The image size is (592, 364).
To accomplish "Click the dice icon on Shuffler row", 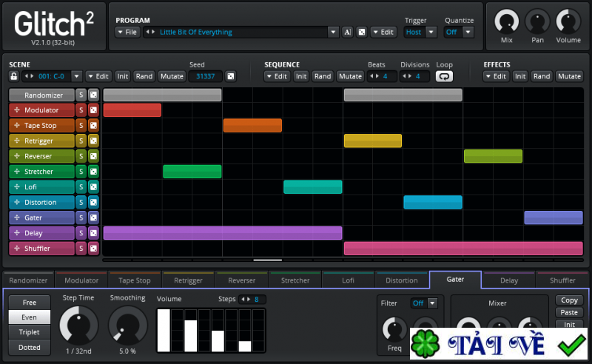I will 93,249.
